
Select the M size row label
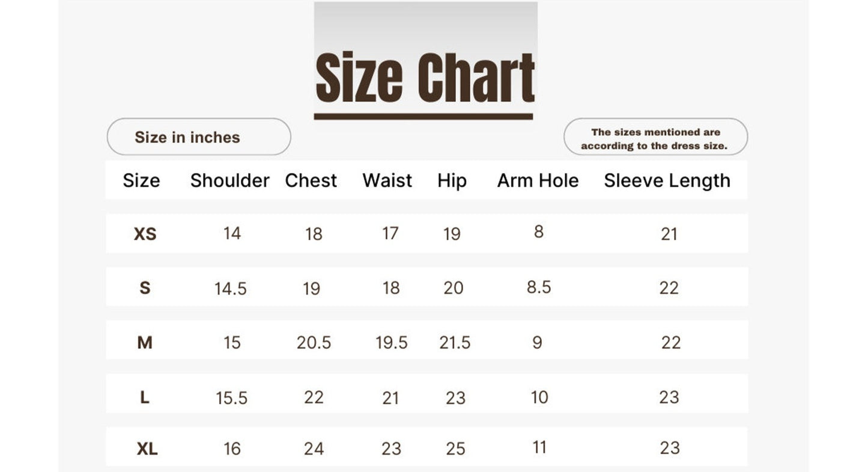point(145,343)
